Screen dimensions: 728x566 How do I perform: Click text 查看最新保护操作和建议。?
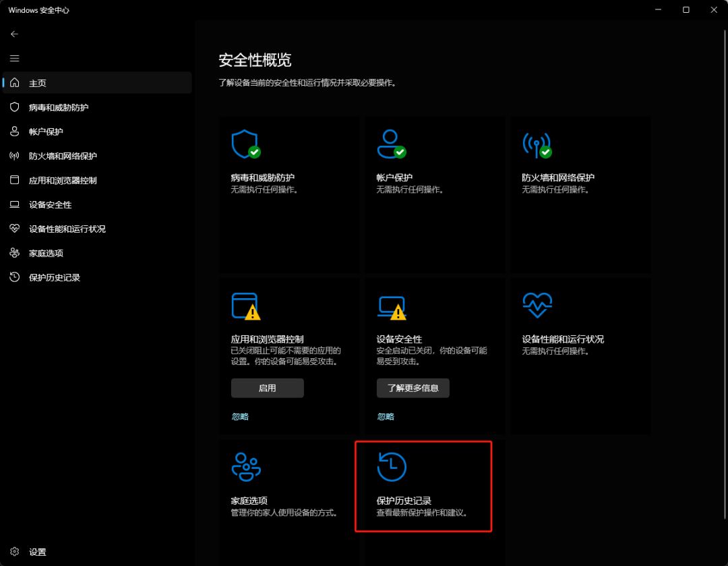coord(421,513)
